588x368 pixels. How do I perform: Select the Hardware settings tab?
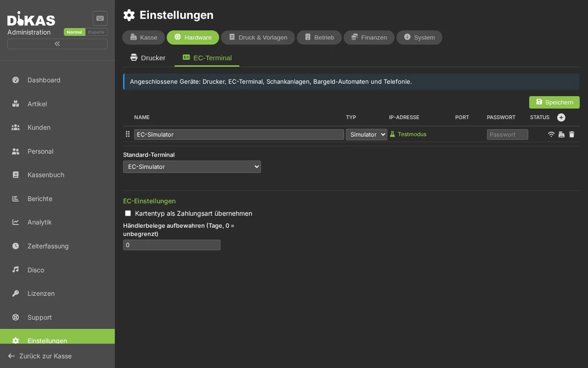[193, 37]
